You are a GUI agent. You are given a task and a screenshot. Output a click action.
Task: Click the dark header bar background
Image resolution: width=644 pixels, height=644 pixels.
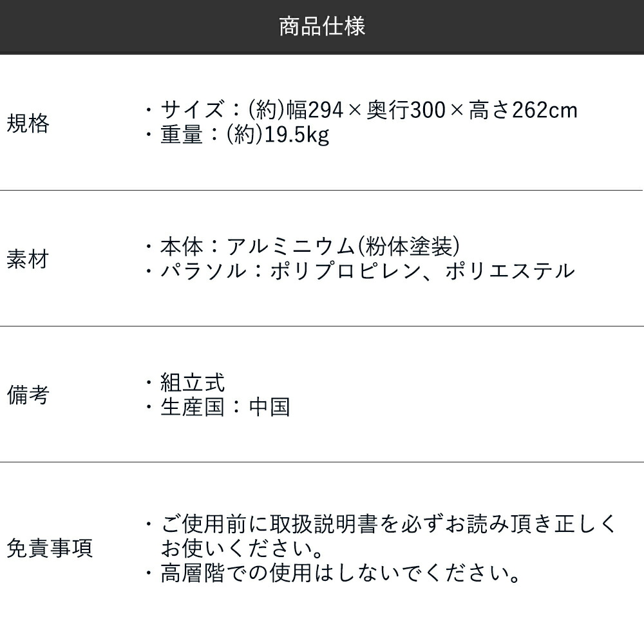[123, 26]
